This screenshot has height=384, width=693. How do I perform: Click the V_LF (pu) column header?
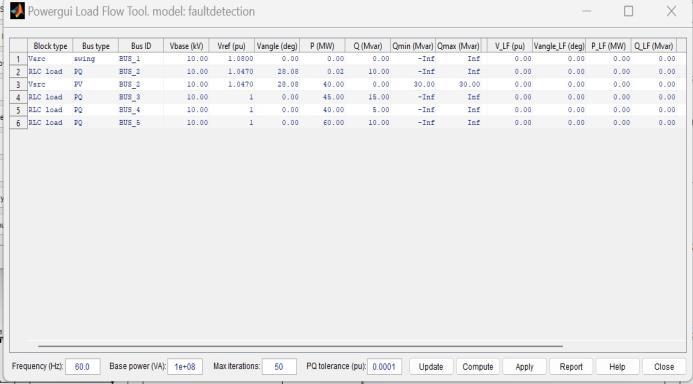click(x=510, y=46)
